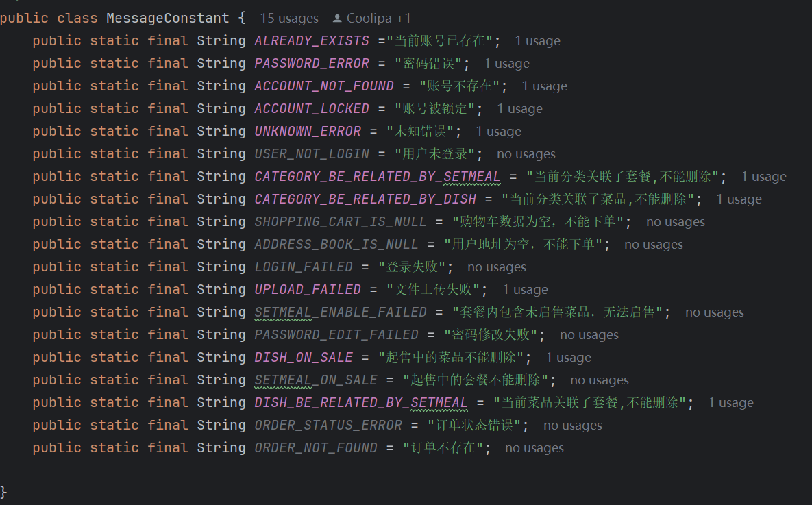
Task: Click 'no usages' hint for LOGIN_FAILED
Action: coord(497,267)
